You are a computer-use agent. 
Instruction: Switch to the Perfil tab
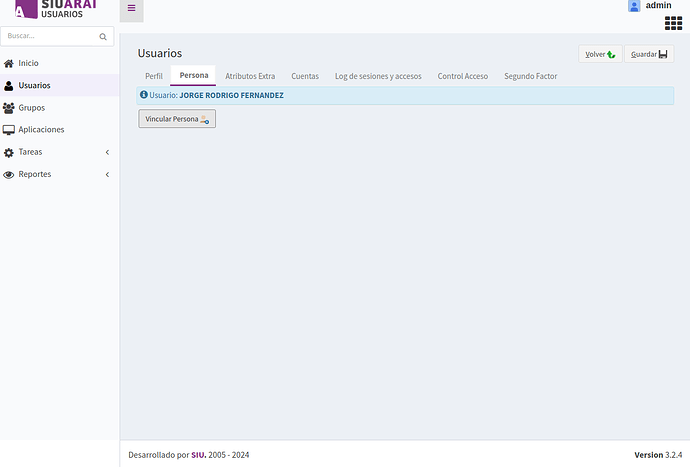click(x=154, y=76)
